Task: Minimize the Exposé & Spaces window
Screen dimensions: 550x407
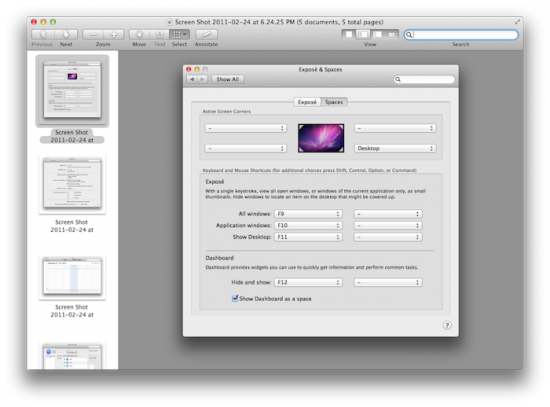Action: (x=197, y=69)
